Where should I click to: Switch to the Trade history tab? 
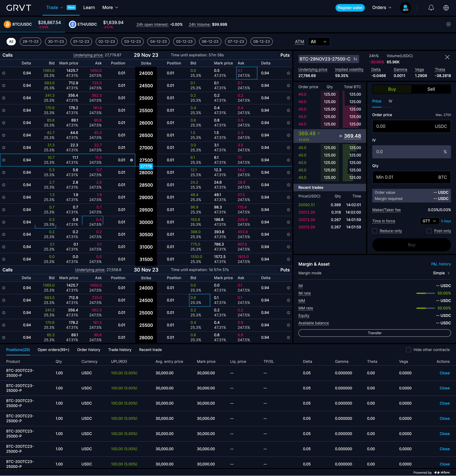coord(120,350)
